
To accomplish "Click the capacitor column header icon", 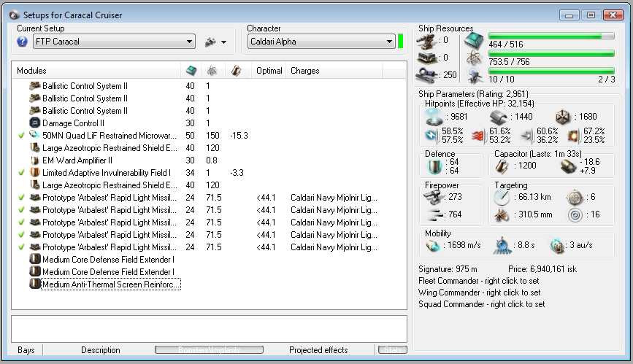I will point(236,71).
